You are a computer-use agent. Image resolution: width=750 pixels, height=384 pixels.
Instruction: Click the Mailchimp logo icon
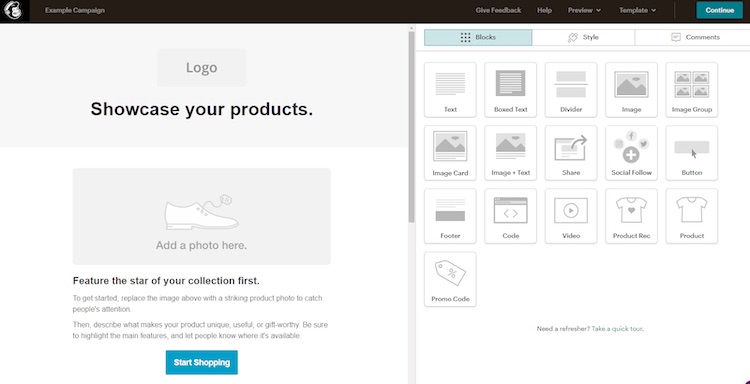[14, 11]
